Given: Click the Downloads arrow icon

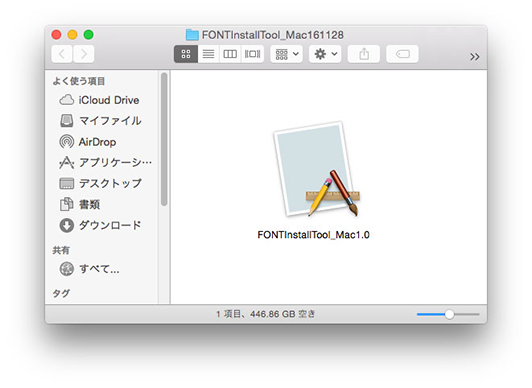Looking at the screenshot, I should tap(66, 226).
